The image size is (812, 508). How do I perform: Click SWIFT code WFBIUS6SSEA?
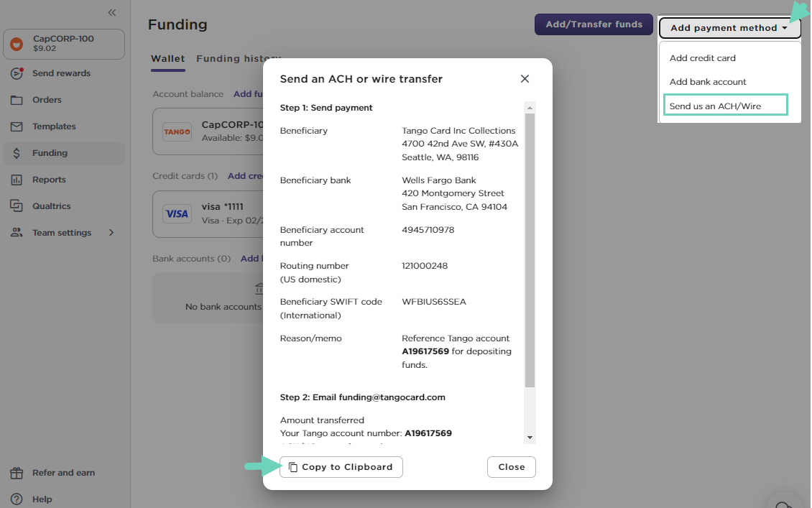(x=434, y=302)
